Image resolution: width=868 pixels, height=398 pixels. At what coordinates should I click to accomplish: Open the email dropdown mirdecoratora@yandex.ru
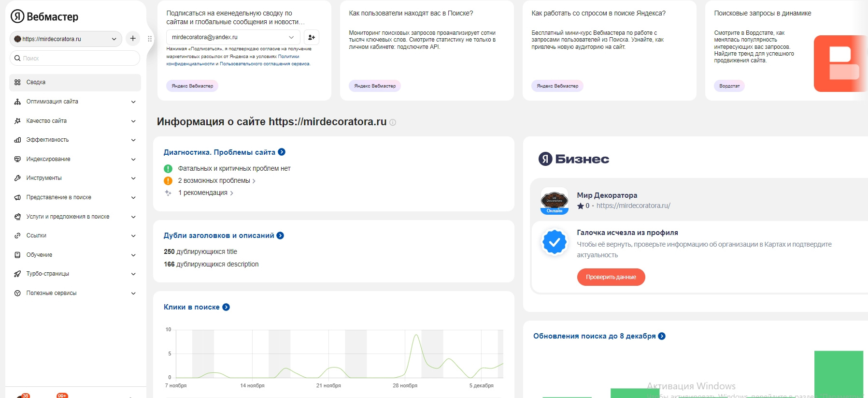coord(233,37)
